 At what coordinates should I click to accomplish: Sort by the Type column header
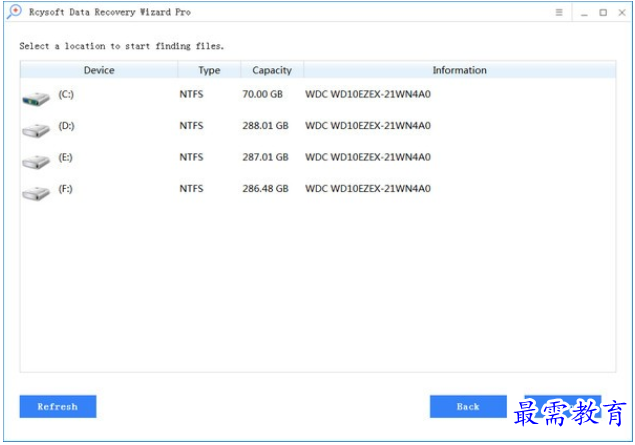tap(209, 70)
